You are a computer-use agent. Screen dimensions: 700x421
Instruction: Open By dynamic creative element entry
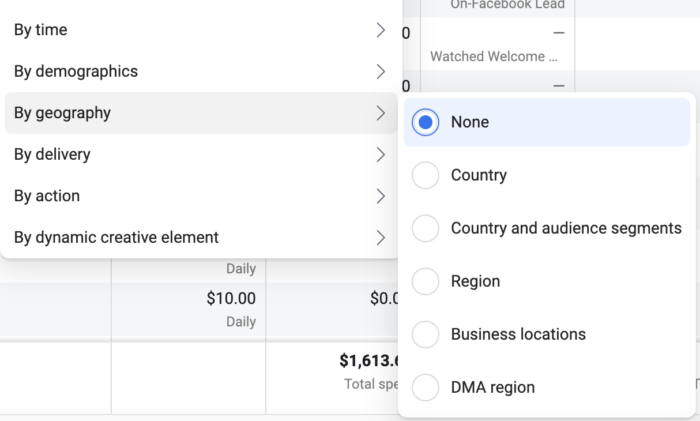pyautogui.click(x=201, y=238)
